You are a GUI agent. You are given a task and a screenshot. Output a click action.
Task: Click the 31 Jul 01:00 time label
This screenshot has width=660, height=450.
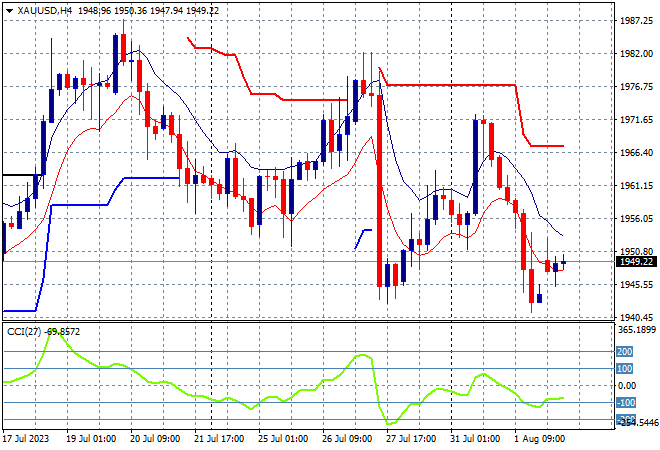(475, 439)
